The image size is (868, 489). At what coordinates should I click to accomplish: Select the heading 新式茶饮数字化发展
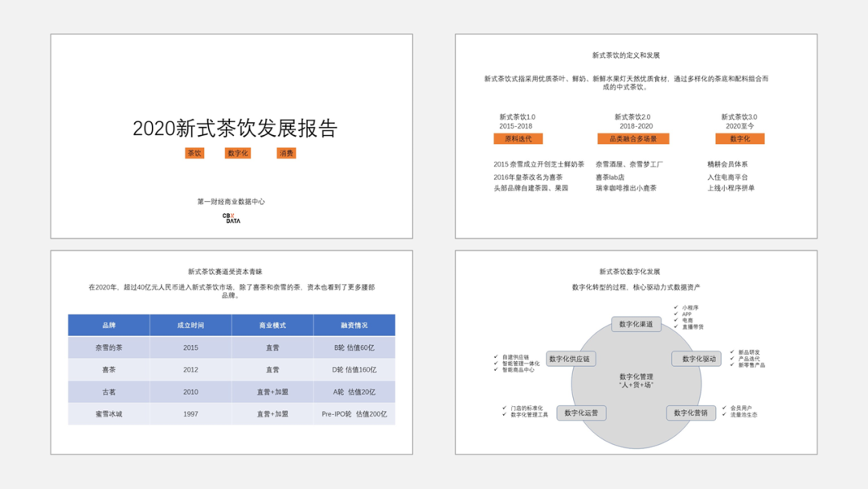tap(629, 271)
